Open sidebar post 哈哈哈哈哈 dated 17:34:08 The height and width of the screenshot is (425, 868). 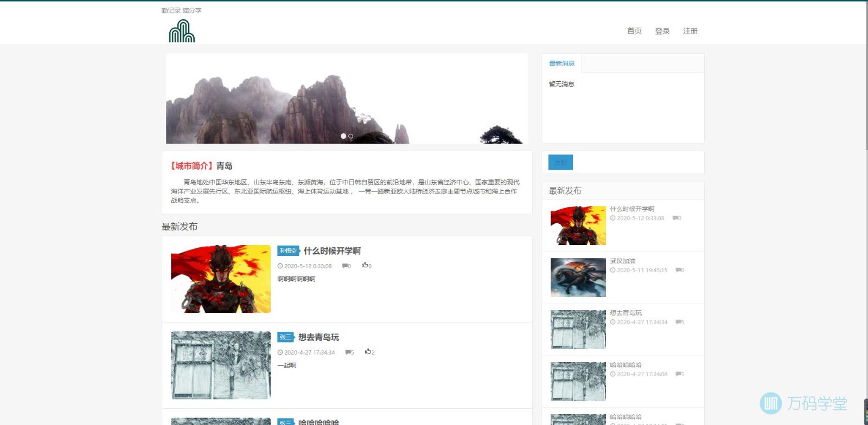626,365
